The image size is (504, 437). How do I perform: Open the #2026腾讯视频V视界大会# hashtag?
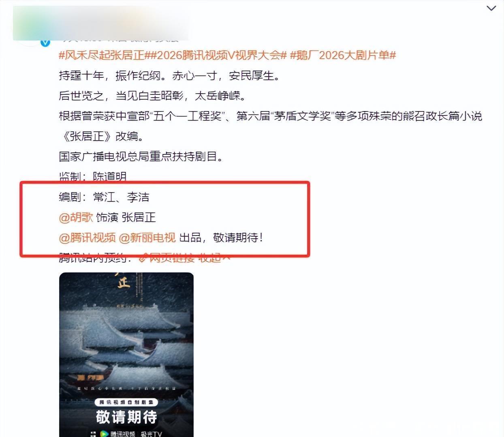tap(216, 55)
